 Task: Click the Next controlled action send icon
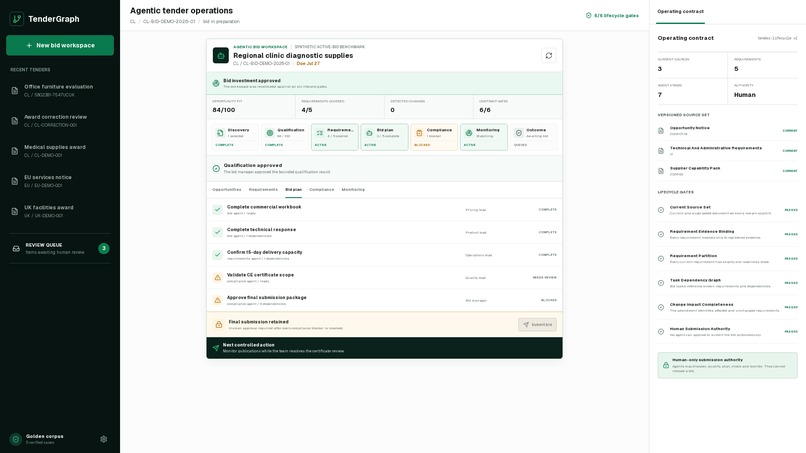[216, 348]
